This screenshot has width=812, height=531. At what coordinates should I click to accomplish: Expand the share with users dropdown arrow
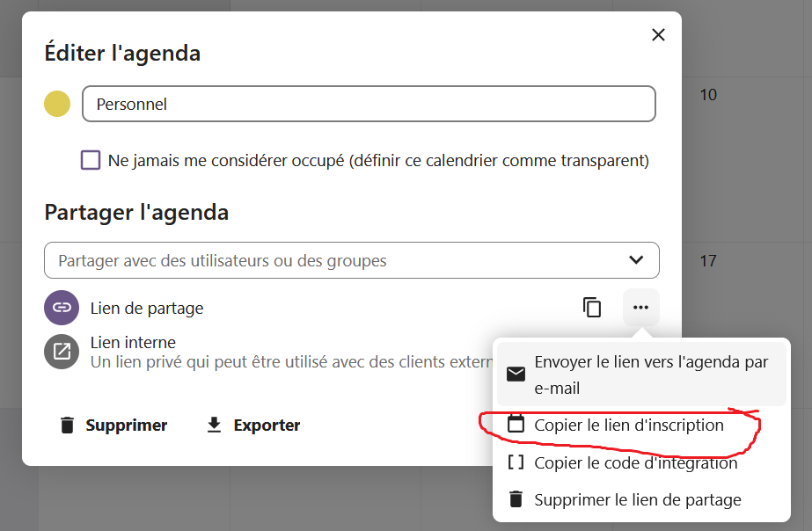click(x=637, y=260)
